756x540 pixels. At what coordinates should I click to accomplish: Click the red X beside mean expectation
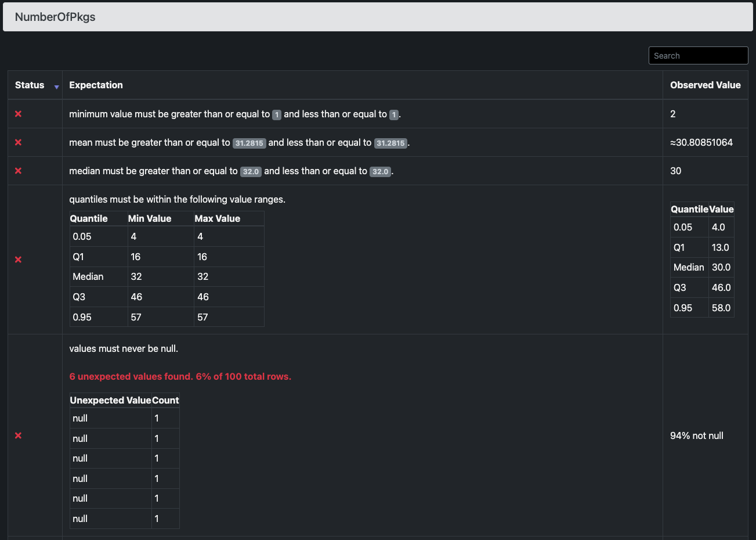[x=18, y=142]
